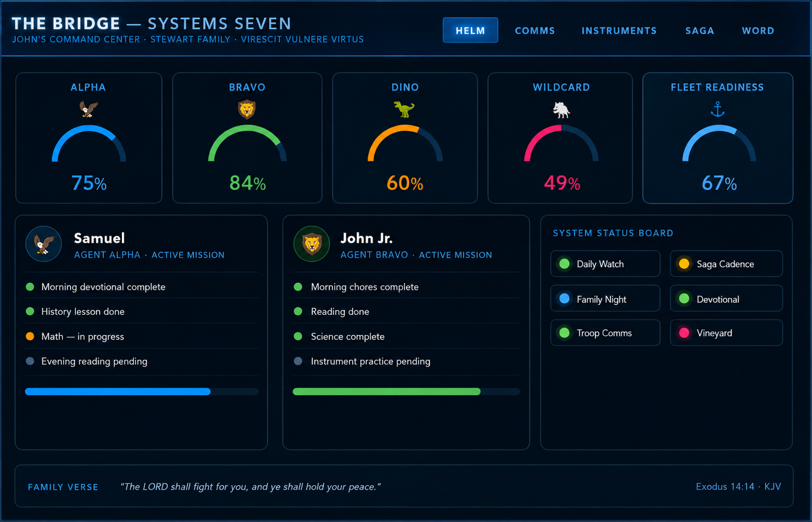Click the lion shield icon in BRAVO card
The height and width of the screenshot is (522, 812).
pyautogui.click(x=247, y=109)
